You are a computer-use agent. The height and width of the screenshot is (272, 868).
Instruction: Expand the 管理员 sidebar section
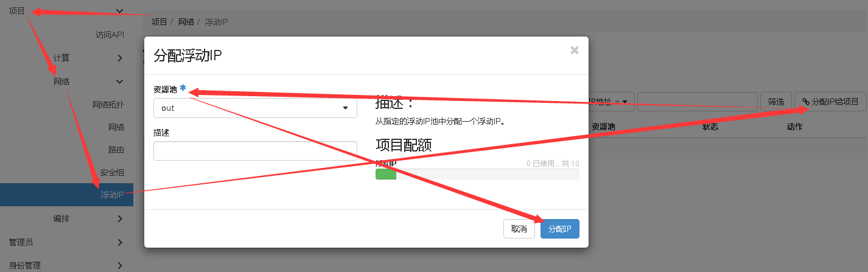click(66, 242)
